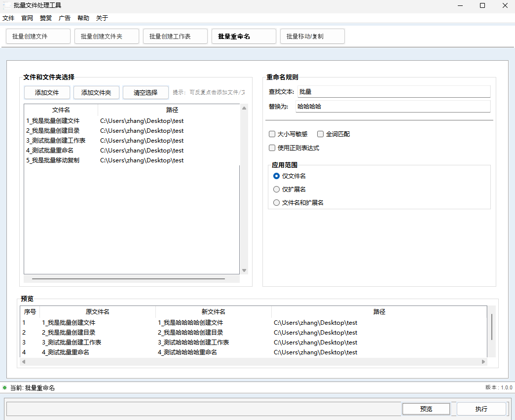Click the 查找文本 input field

click(393, 92)
